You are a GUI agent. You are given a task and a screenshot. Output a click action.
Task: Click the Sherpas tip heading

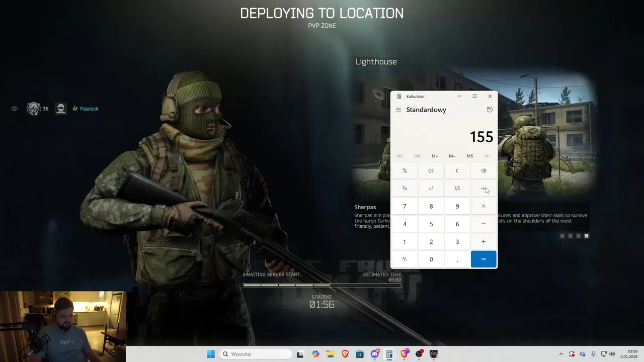click(x=365, y=207)
